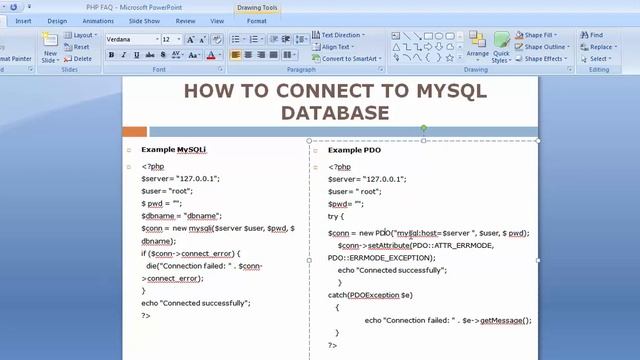The width and height of the screenshot is (640, 360).
Task: Open line spacing options
Action: [x=301, y=39]
